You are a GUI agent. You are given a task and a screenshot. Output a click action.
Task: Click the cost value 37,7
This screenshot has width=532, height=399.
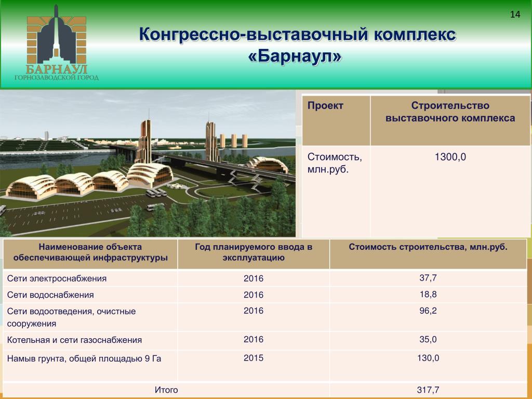428,278
